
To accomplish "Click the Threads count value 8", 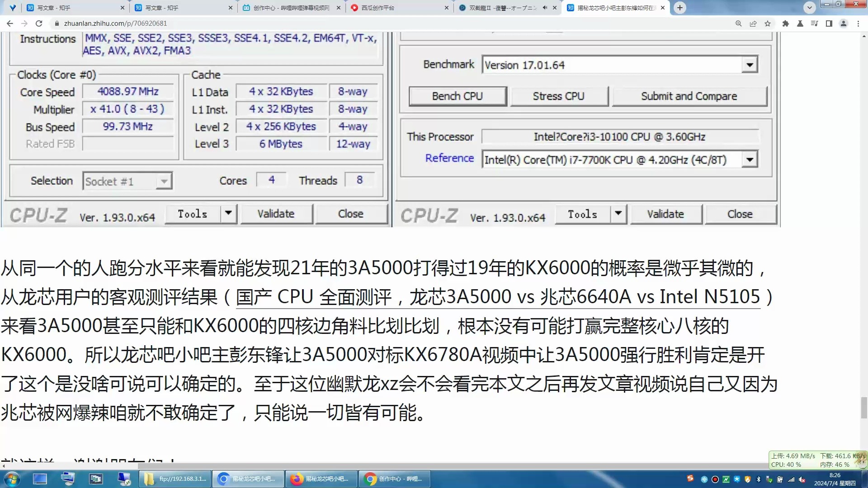I will point(359,180).
